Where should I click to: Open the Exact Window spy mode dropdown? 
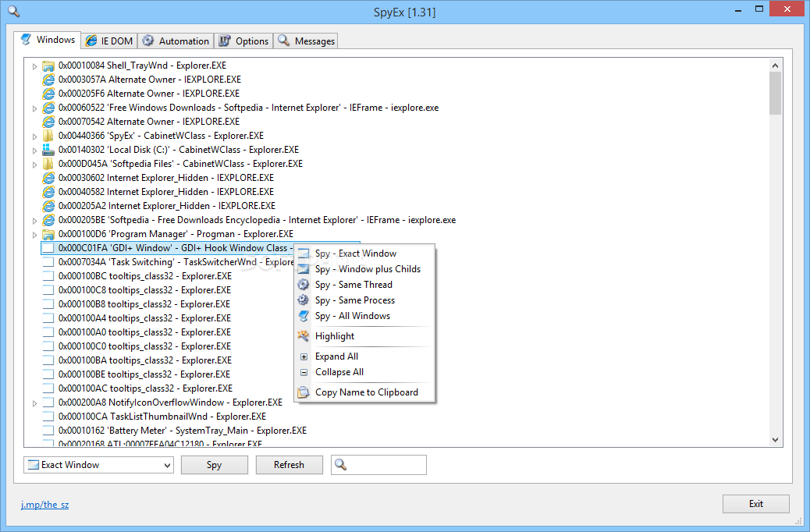pyautogui.click(x=98, y=465)
